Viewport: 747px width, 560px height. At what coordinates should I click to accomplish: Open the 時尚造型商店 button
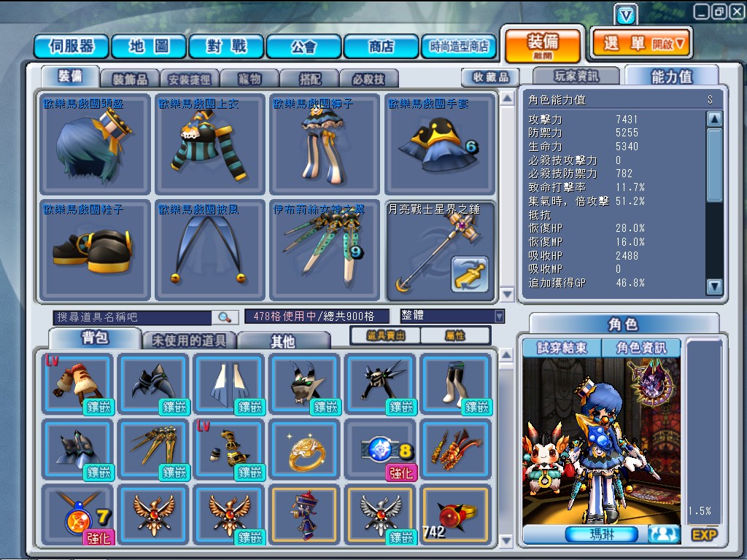(459, 46)
